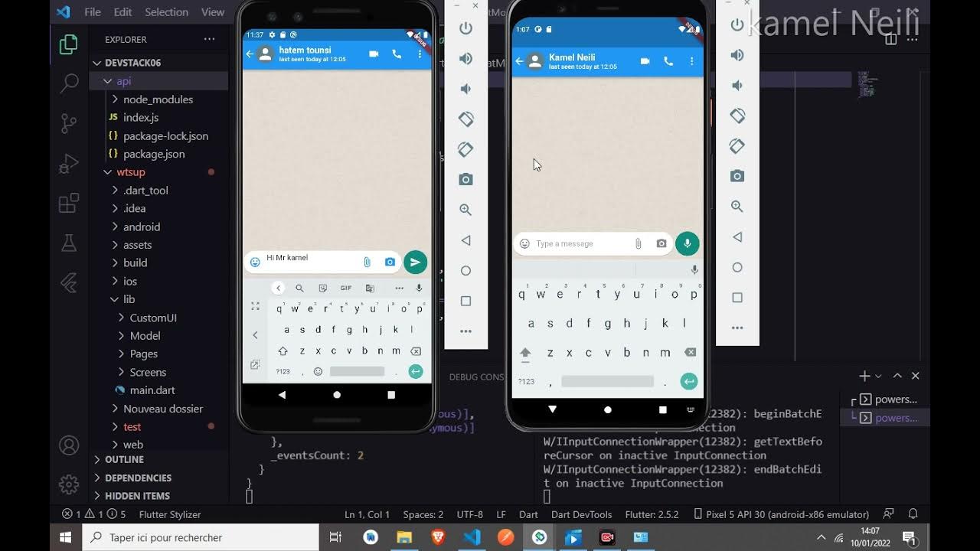This screenshot has height=551, width=980.
Task: Switch to DEBUG CONSOLE panel tab
Action: 476,377
